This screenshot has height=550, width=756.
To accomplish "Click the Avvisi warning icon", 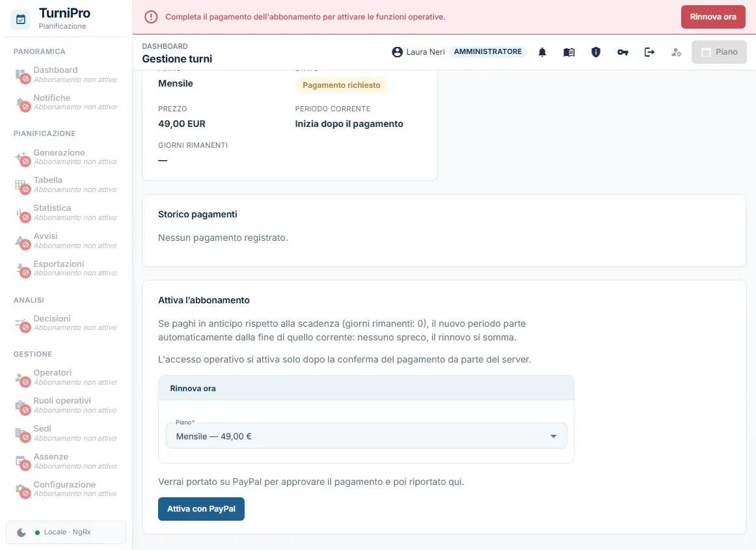I will point(20,241).
